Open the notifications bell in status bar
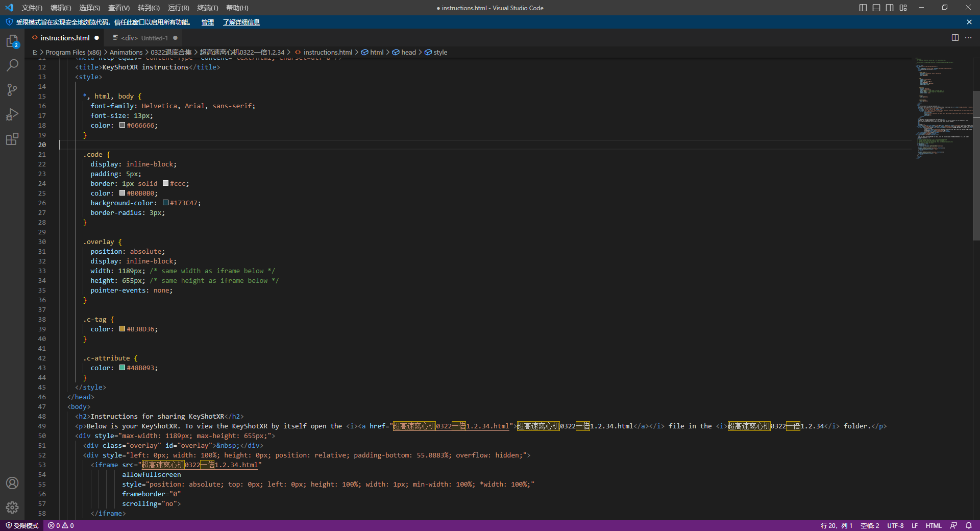Image resolution: width=980 pixels, height=531 pixels. [969, 525]
